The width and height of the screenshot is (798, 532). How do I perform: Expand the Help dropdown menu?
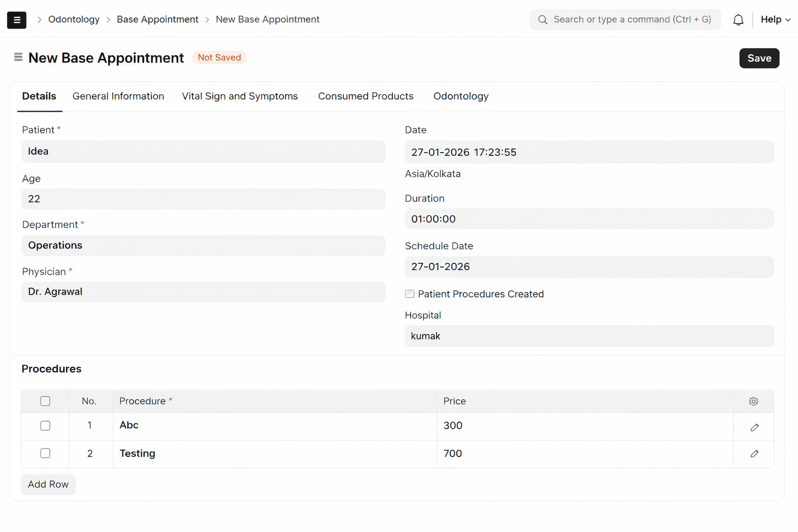pos(775,20)
